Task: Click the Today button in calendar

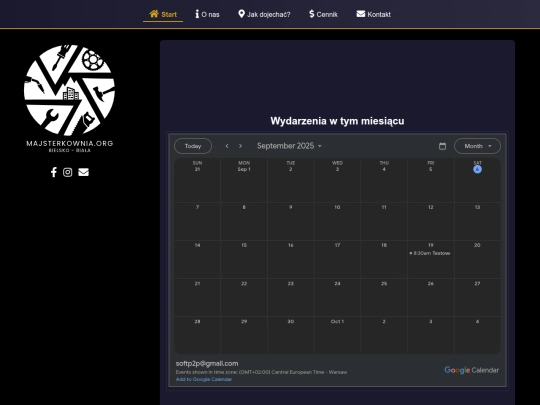Action: pyautogui.click(x=193, y=146)
